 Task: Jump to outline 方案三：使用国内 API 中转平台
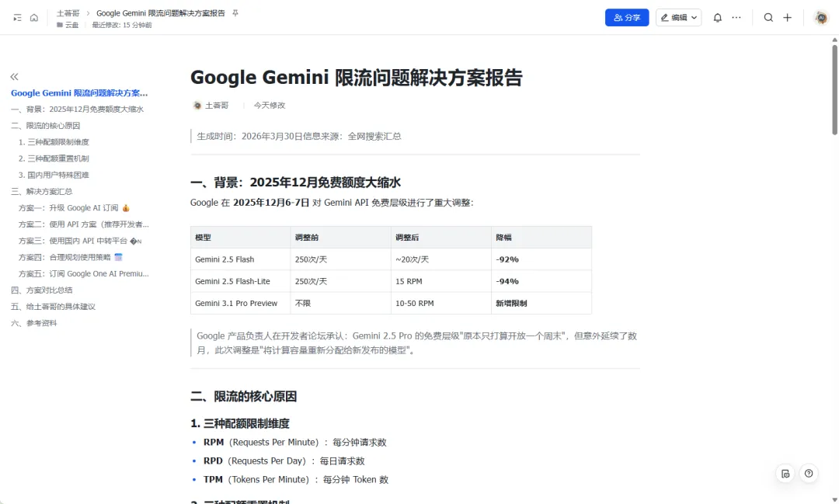pyautogui.click(x=80, y=241)
